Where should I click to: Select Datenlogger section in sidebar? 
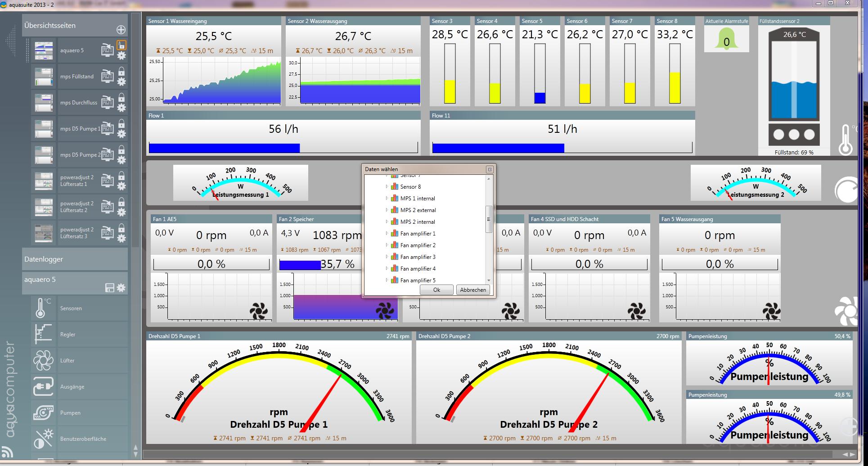pyautogui.click(x=75, y=259)
